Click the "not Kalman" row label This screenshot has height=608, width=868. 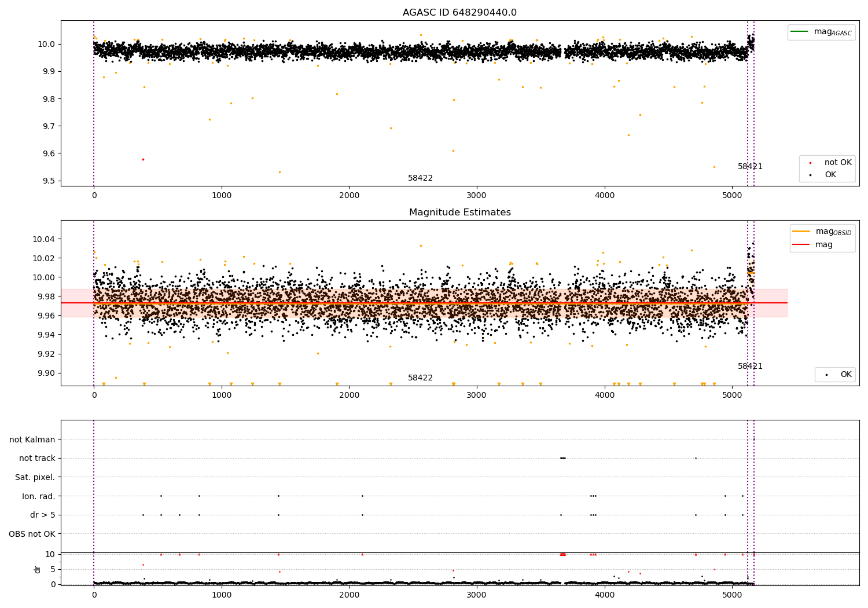click(x=32, y=439)
